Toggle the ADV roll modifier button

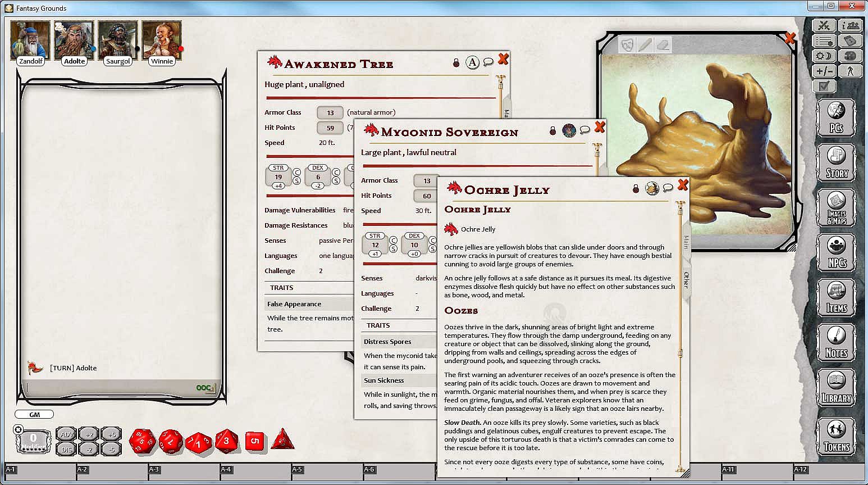(67, 434)
